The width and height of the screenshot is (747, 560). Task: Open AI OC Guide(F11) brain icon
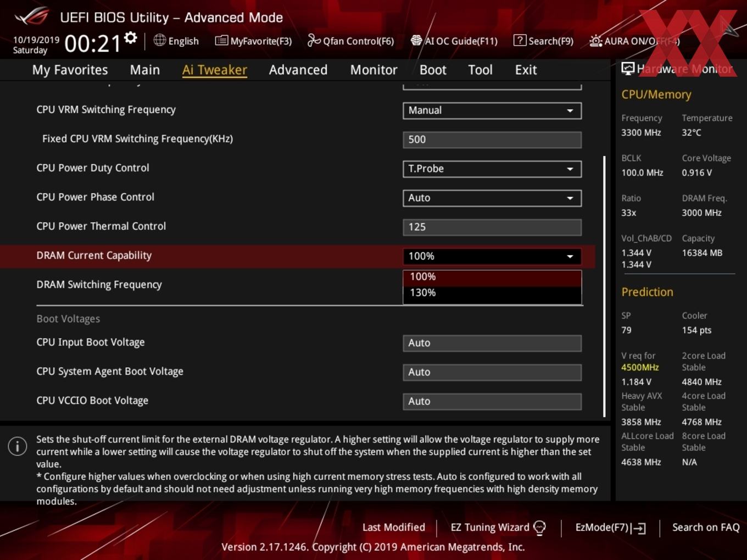(416, 40)
